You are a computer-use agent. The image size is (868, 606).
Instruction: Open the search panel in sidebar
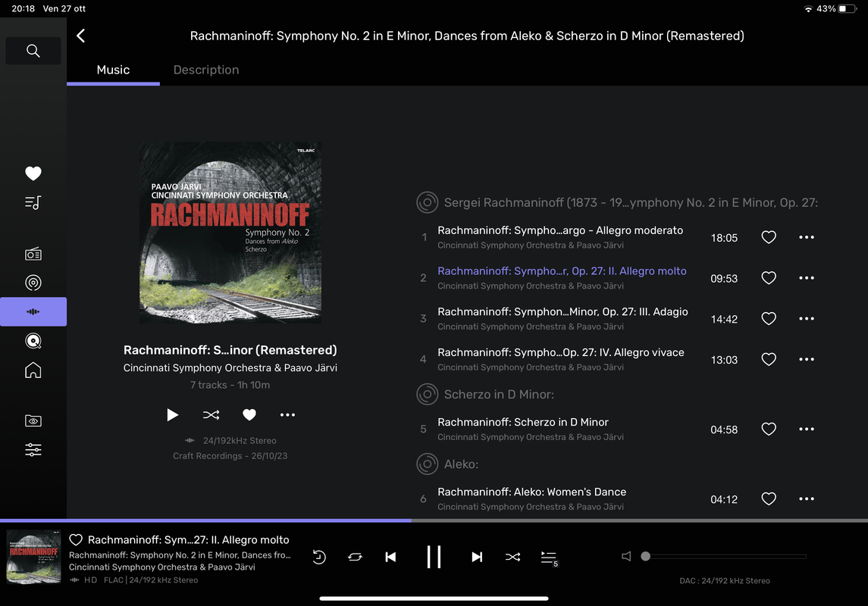[x=33, y=51]
